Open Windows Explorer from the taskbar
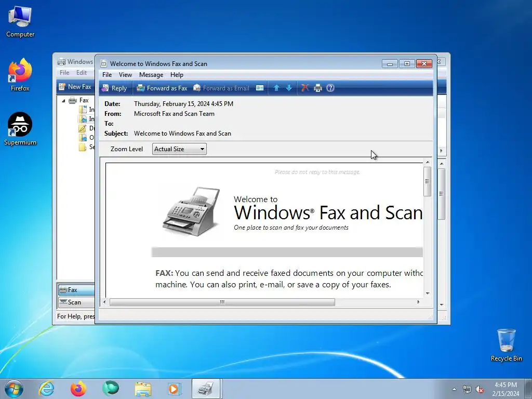The width and height of the screenshot is (532, 399). pyautogui.click(x=143, y=389)
